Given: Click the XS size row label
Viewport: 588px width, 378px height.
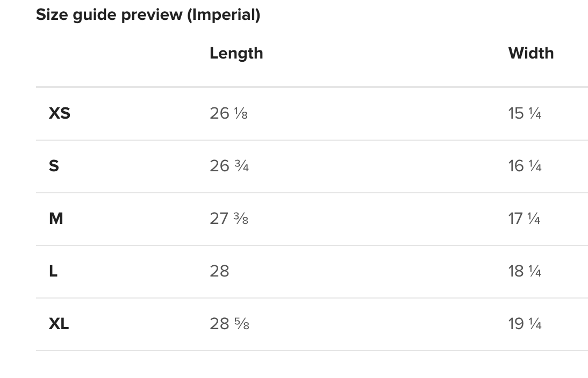Looking at the screenshot, I should click(x=59, y=113).
